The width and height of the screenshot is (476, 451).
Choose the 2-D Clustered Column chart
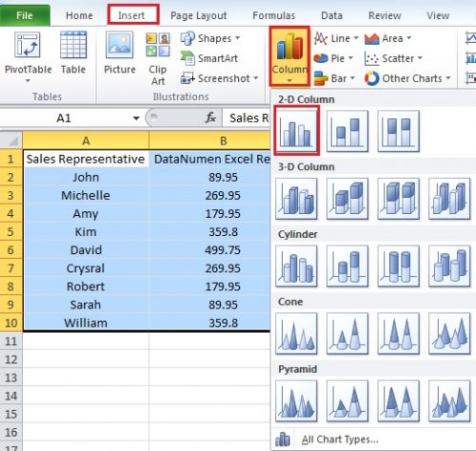(x=296, y=130)
